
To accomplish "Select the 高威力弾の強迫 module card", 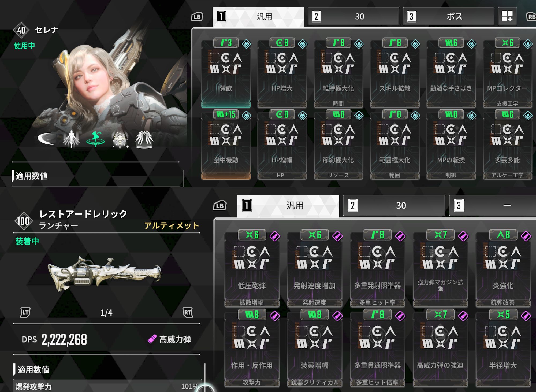I will pyautogui.click(x=440, y=349).
